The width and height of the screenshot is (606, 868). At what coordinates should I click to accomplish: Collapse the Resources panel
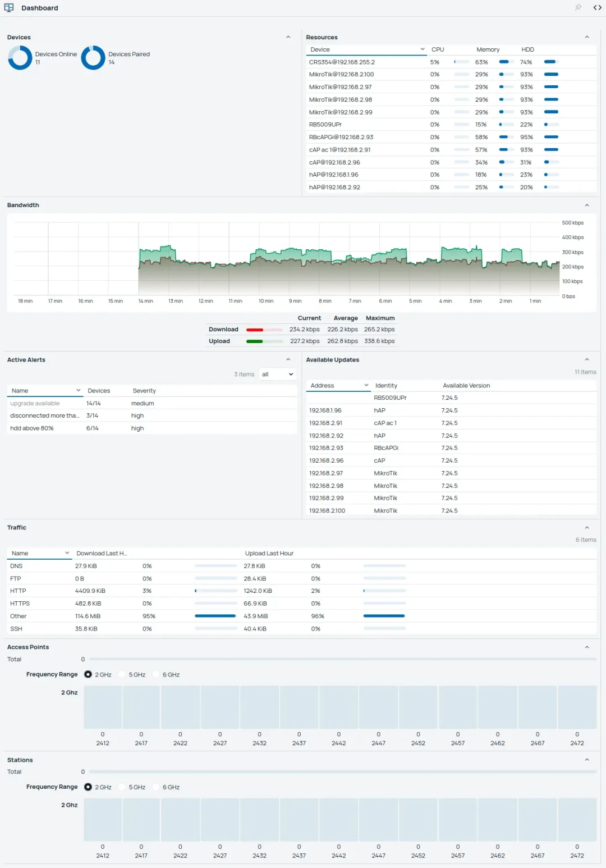pos(587,37)
